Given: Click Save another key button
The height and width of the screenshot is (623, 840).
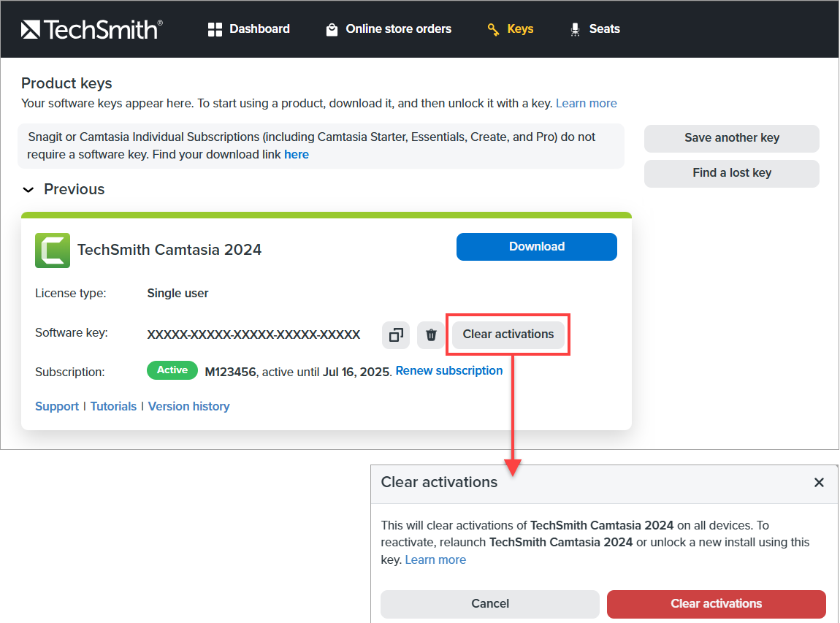Looking at the screenshot, I should 731,138.
